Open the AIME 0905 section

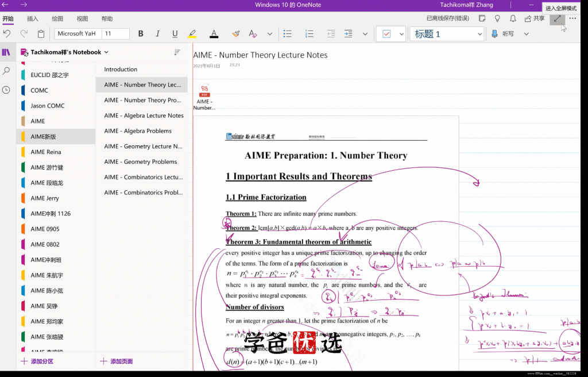[x=56, y=229]
